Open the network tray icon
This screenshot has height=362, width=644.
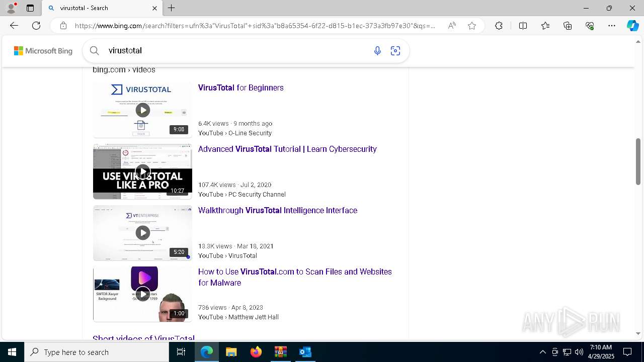[x=567, y=352]
